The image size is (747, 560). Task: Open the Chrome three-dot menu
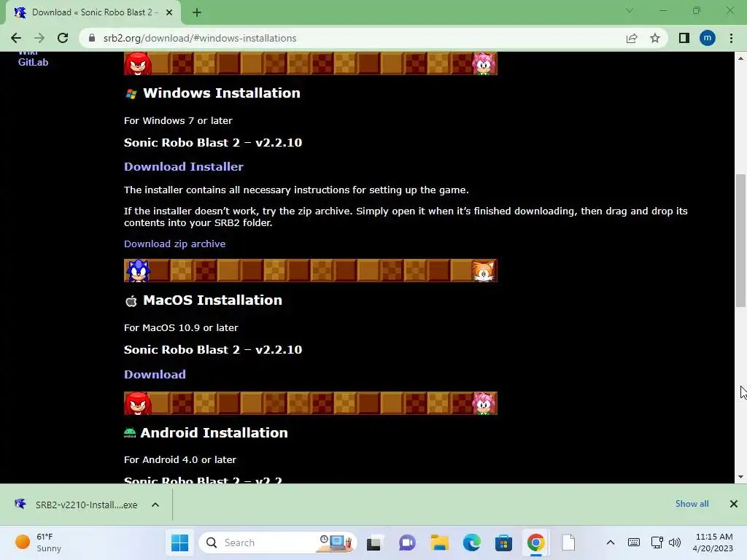(x=731, y=38)
